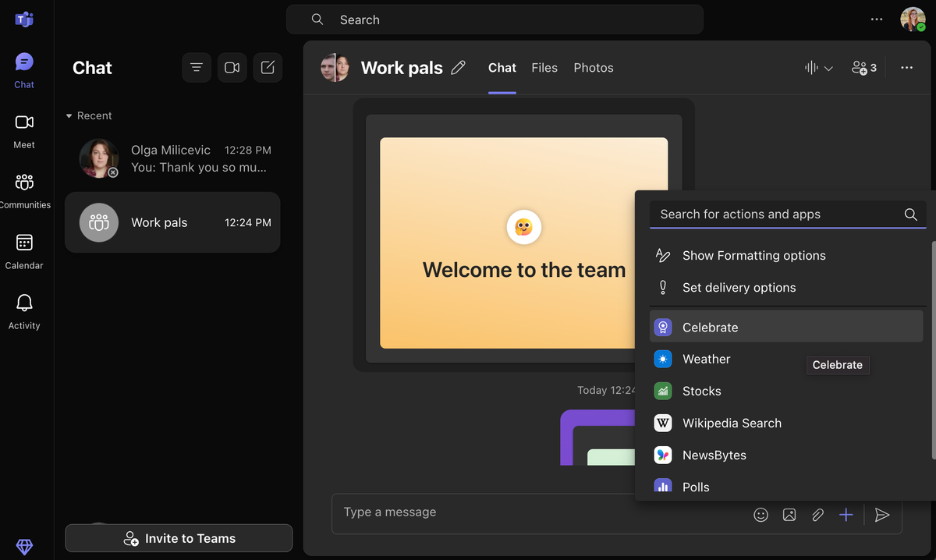
Task: Click the Work pals group avatar in header
Action: click(x=335, y=68)
